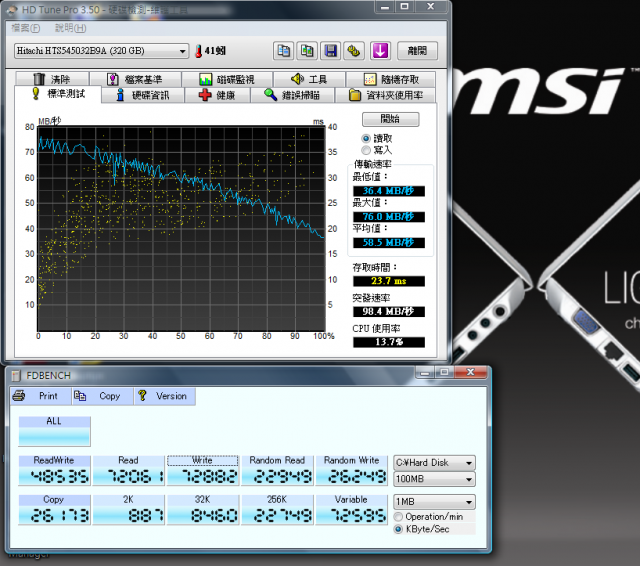Viewport: 640px width, 566px height.
Task: Click the Random Write benchmark button
Action: (x=351, y=470)
